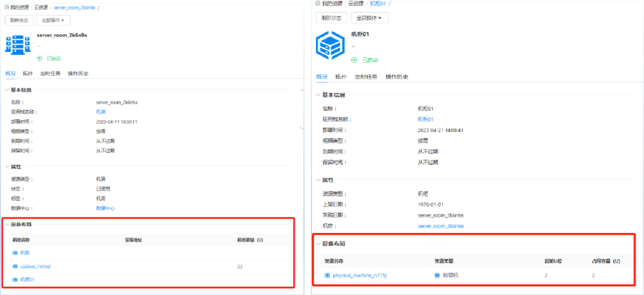Collapse 设备布局 section in left panel
The height and width of the screenshot is (295, 644).
click(7, 224)
